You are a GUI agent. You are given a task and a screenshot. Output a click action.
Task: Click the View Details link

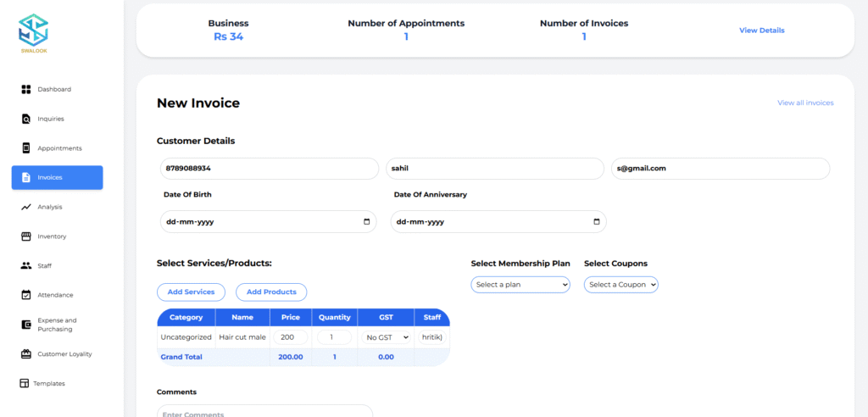762,31
